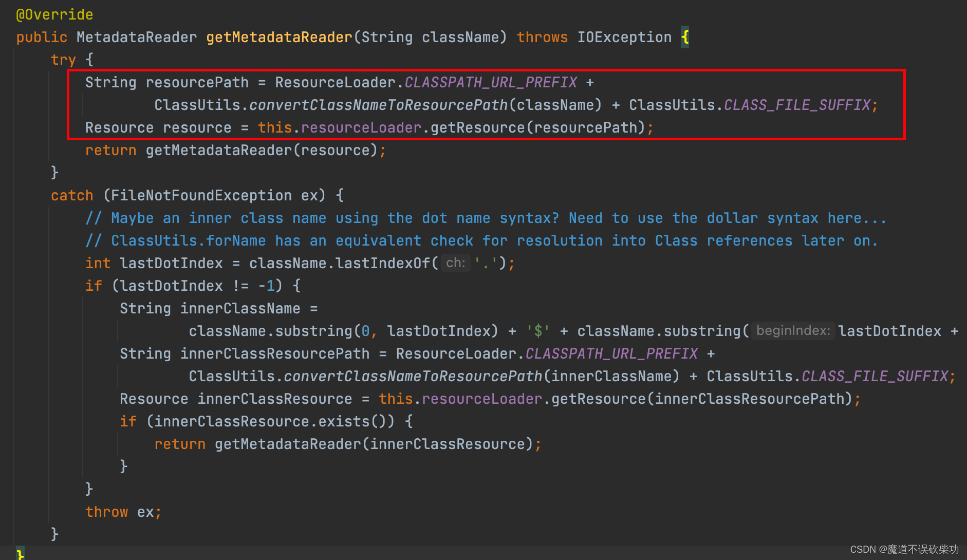Click the @Override annotation

click(x=54, y=14)
